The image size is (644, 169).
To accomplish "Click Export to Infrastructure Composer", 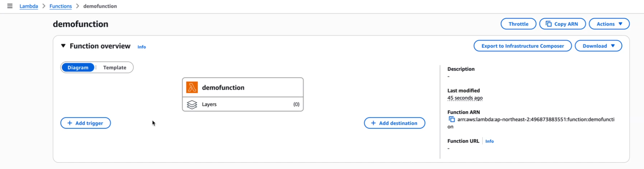I will point(522,46).
